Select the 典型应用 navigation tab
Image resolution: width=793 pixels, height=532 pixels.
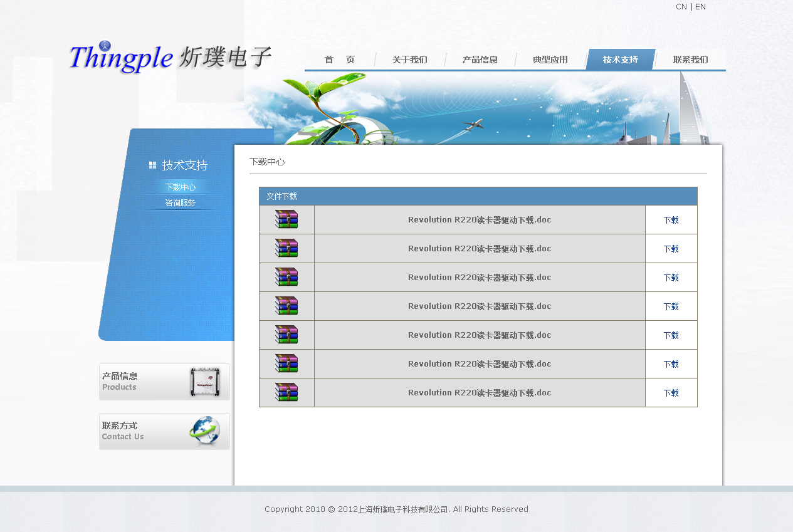pyautogui.click(x=550, y=60)
